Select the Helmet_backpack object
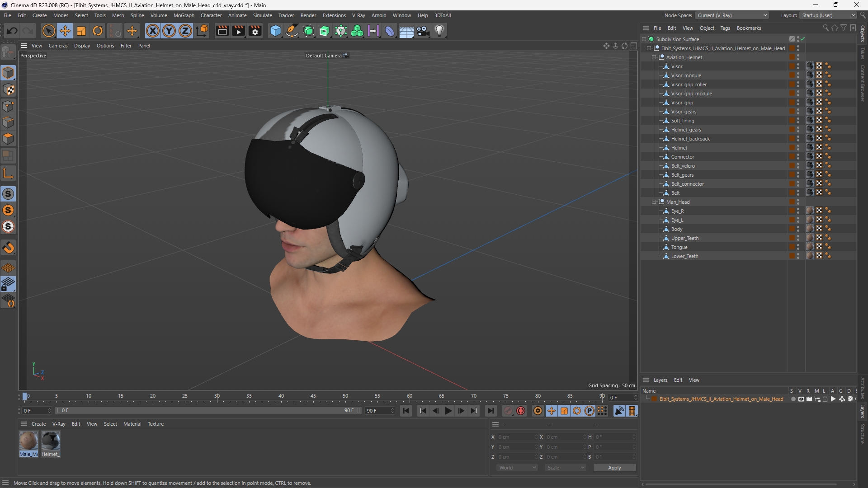The height and width of the screenshot is (488, 868). pyautogui.click(x=690, y=139)
